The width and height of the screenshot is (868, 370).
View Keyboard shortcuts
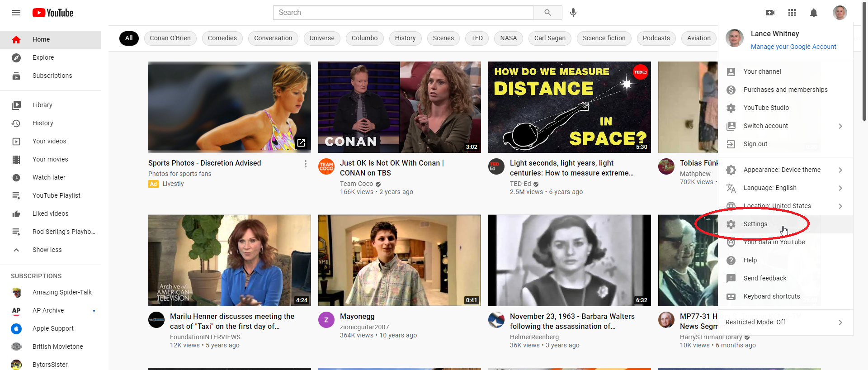coord(786,296)
